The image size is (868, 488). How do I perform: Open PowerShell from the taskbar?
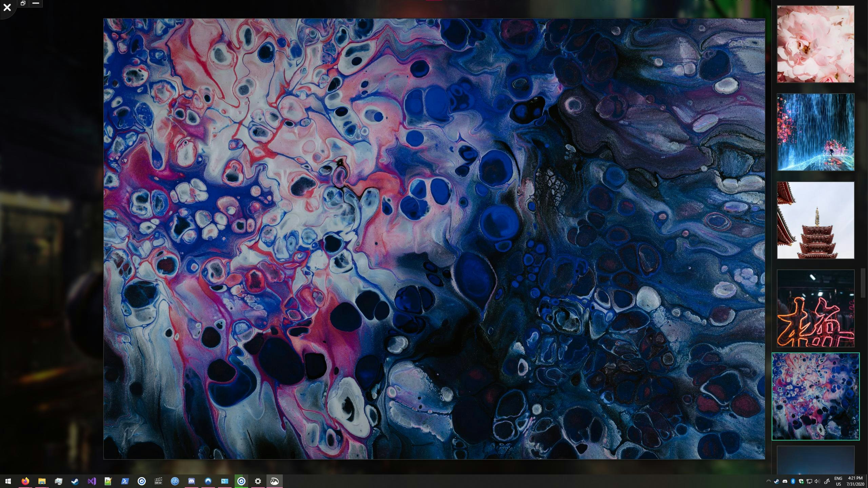(x=125, y=481)
